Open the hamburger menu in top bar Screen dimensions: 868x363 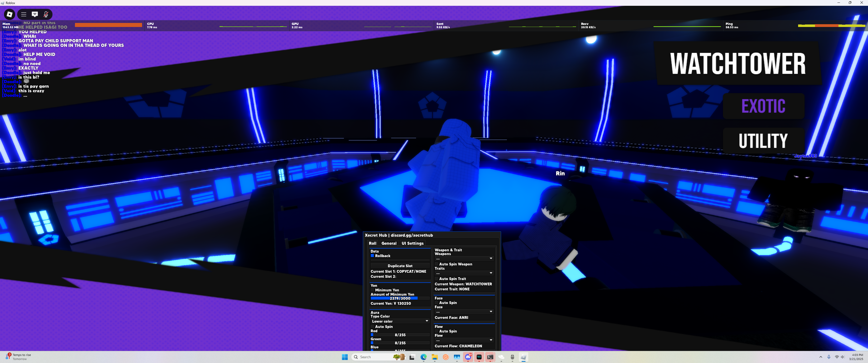click(x=23, y=14)
